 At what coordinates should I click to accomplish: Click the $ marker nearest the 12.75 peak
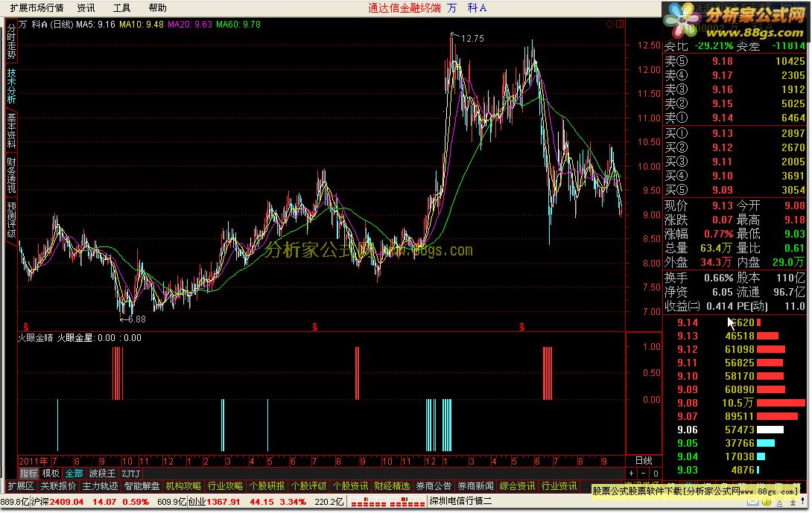(x=522, y=327)
